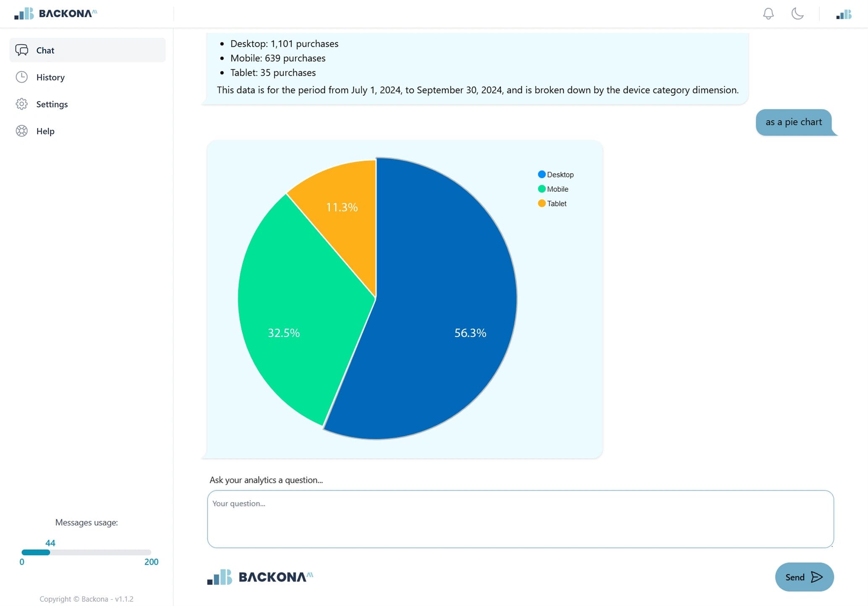Screen dimensions: 868x606
Task: Open notifications via the bell icon
Action: tap(768, 14)
